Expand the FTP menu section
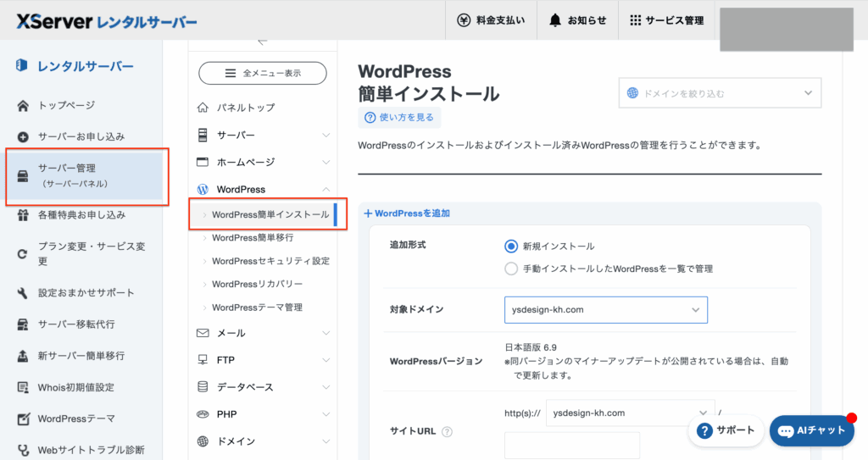Screen dimensions: 868x460 coord(326,360)
